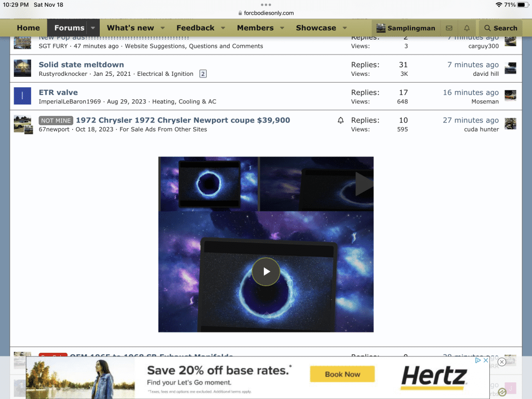Open the inbox envelope icon
This screenshot has height=399, width=532.
(449, 28)
